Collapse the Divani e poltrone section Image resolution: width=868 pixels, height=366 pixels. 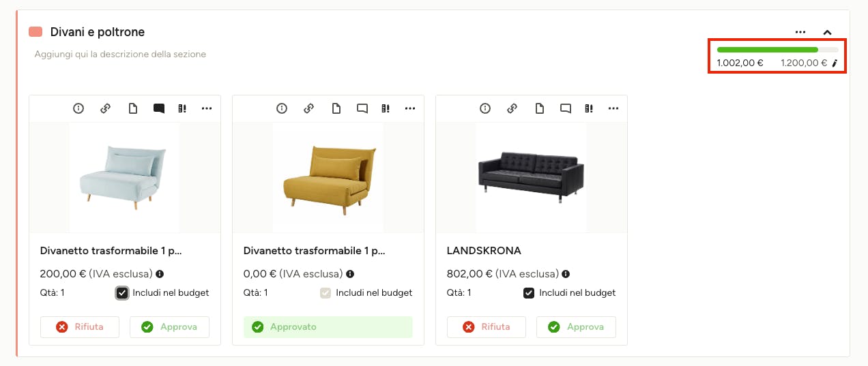click(x=827, y=32)
